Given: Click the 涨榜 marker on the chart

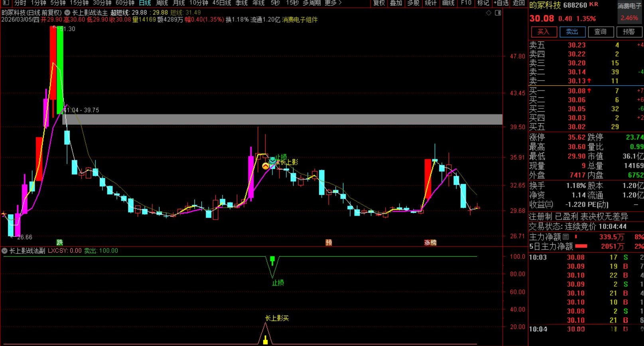Looking at the screenshot, I should click(430, 242).
